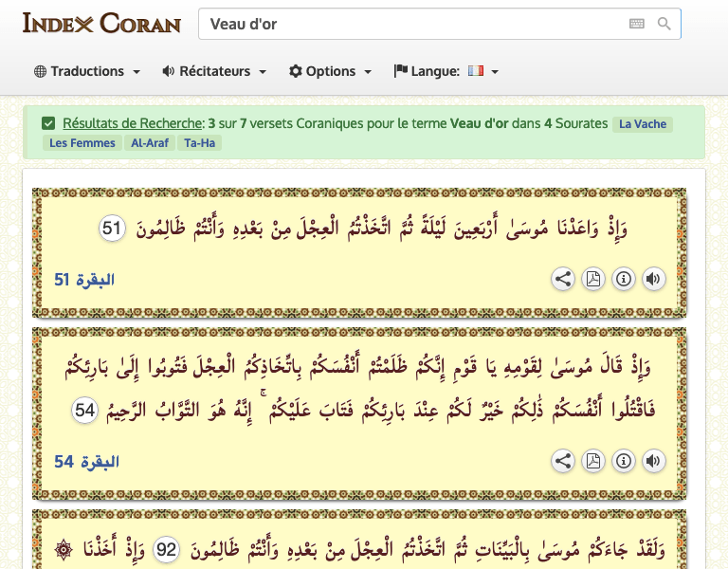728x569 pixels.
Task: Export verse 51 as PDF
Action: pos(592,279)
